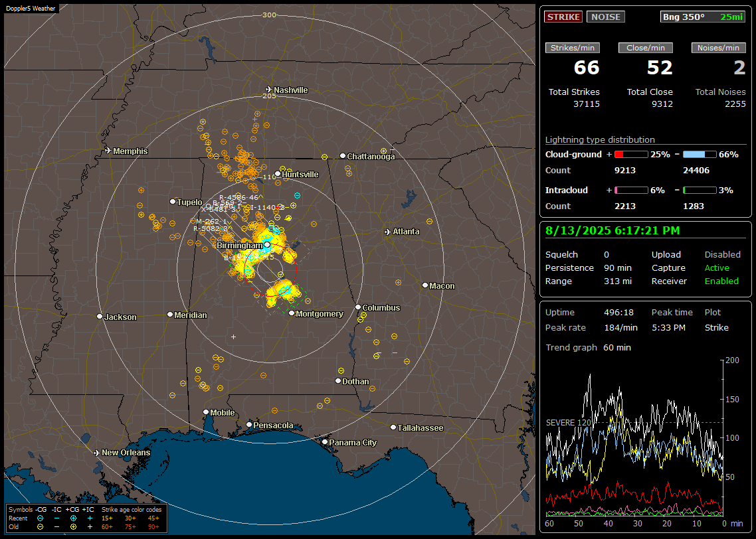Image resolution: width=756 pixels, height=539 pixels.
Task: Click the Strikes/min label button
Action: pyautogui.click(x=572, y=48)
